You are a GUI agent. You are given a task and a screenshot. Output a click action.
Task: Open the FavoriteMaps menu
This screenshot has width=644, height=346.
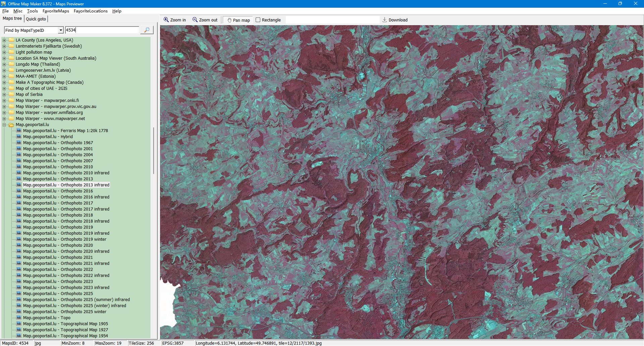[x=56, y=11]
